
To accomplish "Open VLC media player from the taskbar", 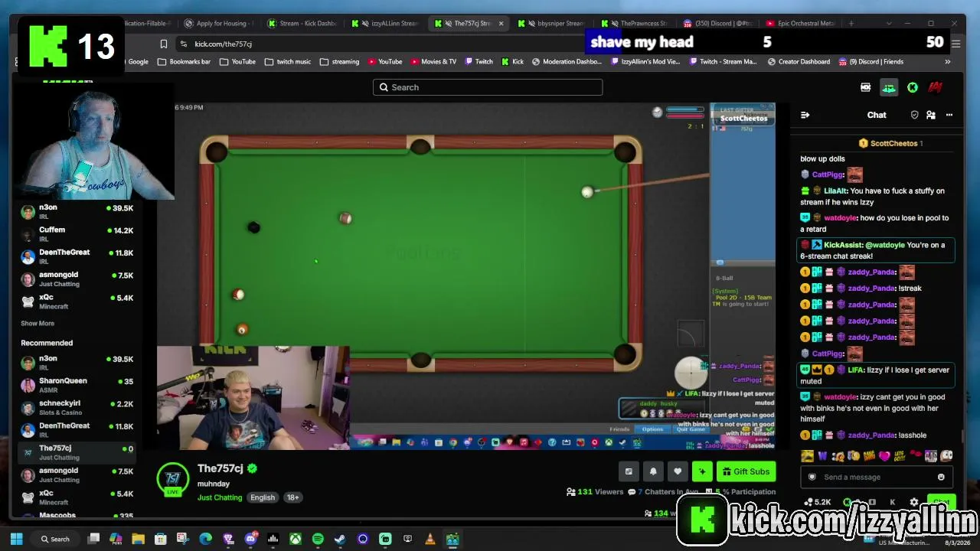I will [430, 539].
